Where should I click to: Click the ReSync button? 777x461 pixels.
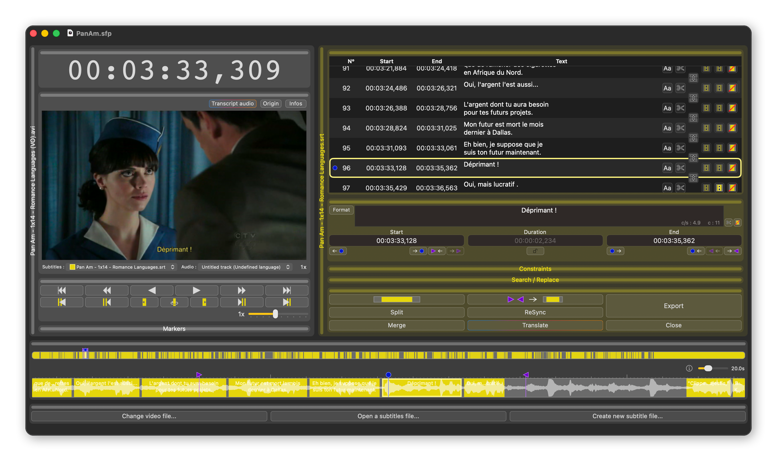pyautogui.click(x=535, y=312)
